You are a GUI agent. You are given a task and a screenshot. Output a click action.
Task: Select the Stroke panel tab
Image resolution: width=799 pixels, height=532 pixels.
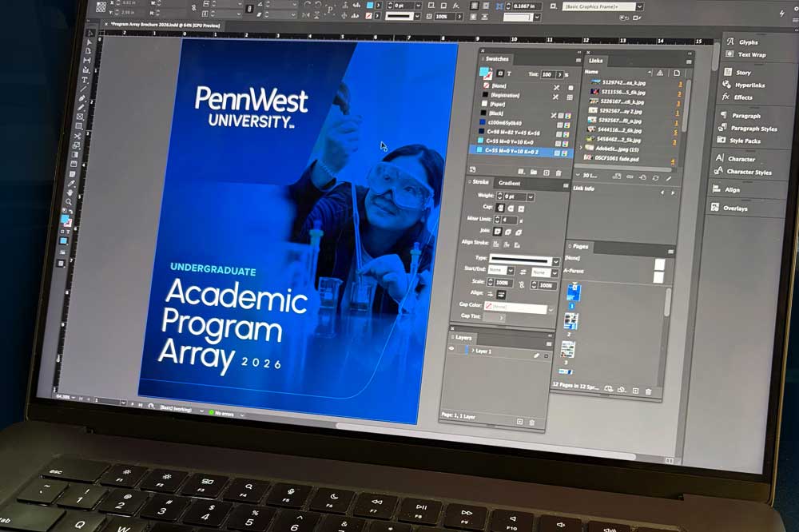(x=480, y=182)
